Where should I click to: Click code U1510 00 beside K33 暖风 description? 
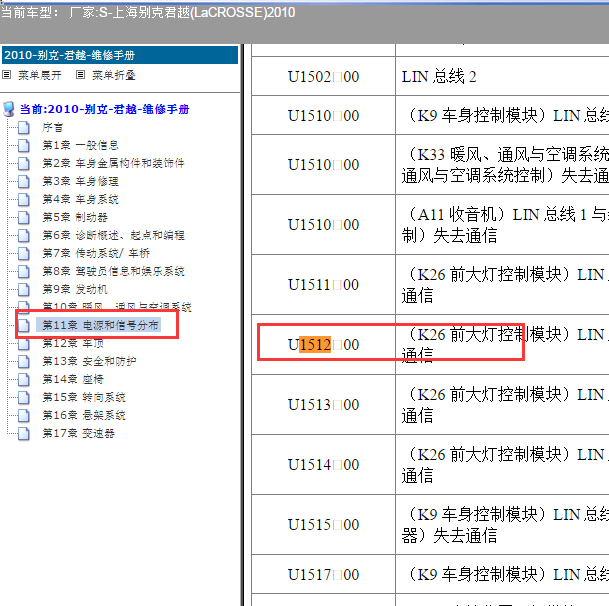point(323,165)
